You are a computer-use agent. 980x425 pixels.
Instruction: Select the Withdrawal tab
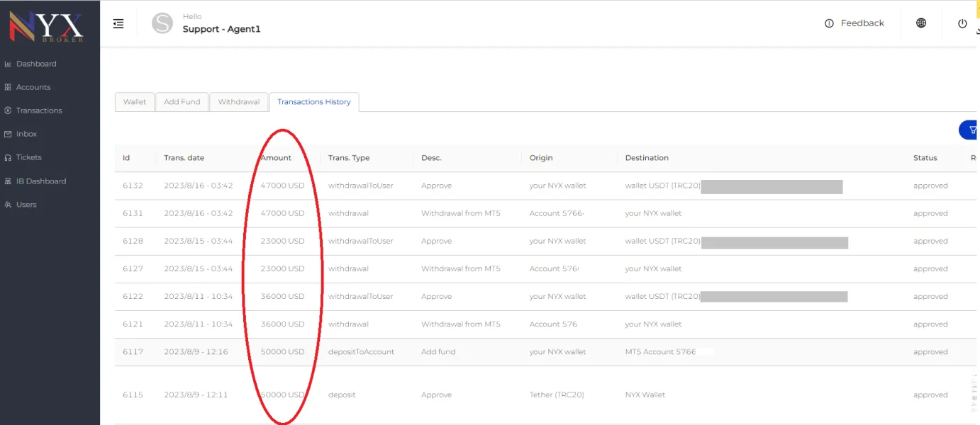[239, 102]
